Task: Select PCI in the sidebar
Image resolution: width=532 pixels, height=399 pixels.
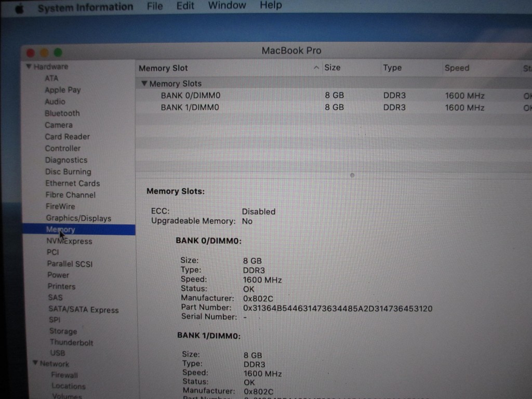Action: tap(52, 252)
